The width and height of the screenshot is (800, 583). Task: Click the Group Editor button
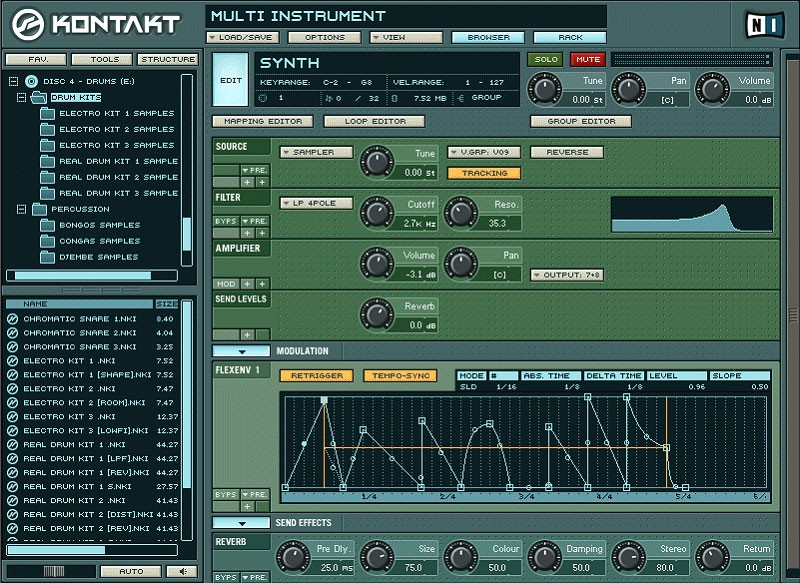(x=581, y=121)
